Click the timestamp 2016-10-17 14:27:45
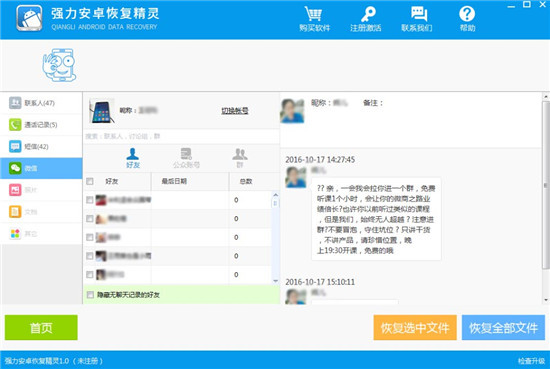550x369 pixels. tap(320, 160)
